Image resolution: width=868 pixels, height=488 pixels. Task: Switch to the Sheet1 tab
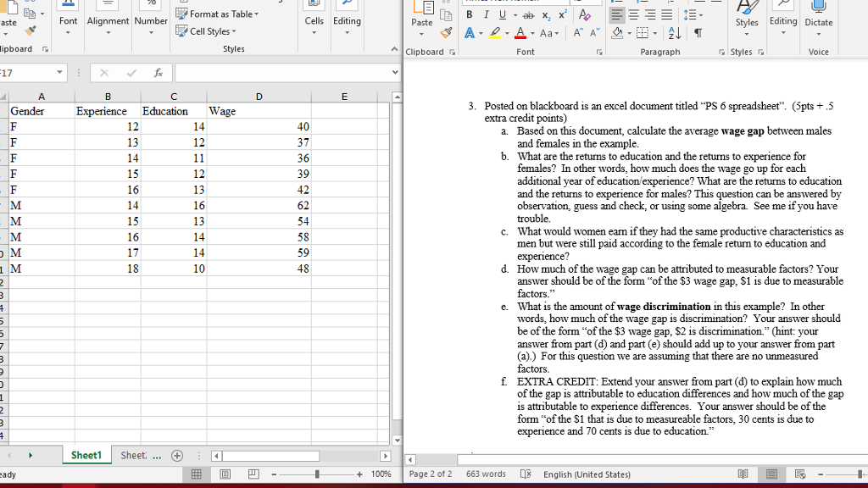[x=86, y=455]
